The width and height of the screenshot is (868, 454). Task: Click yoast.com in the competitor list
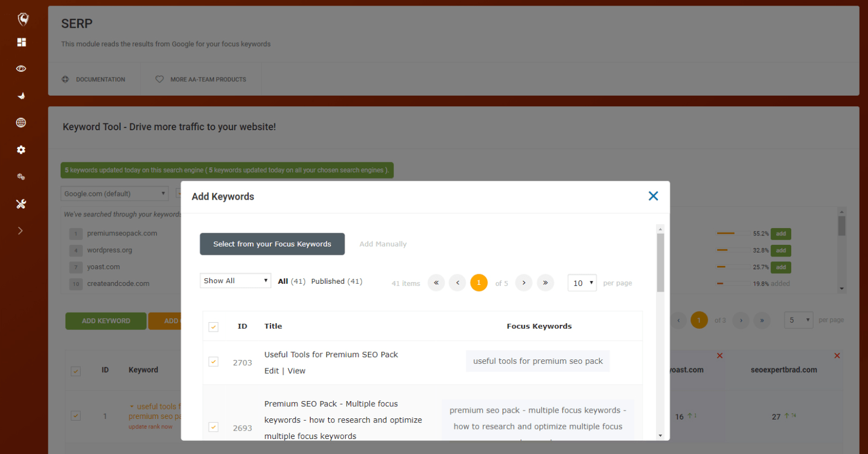(103, 267)
